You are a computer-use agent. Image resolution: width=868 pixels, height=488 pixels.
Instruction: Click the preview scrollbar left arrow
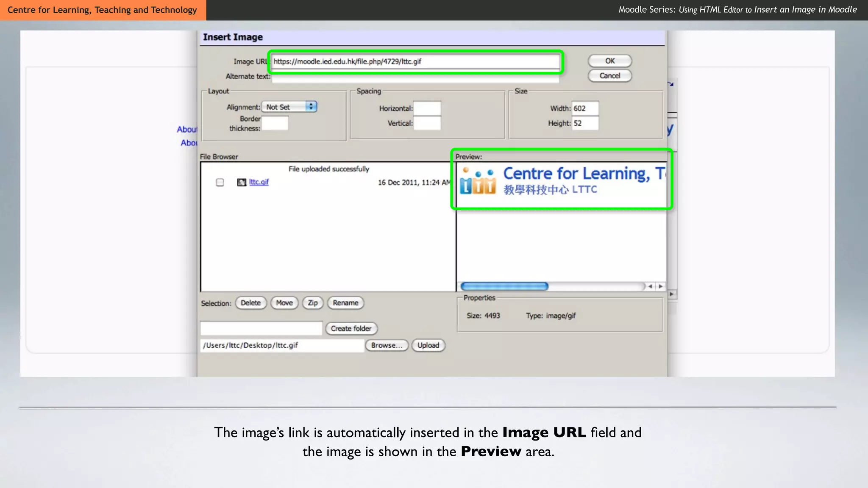[x=651, y=286]
